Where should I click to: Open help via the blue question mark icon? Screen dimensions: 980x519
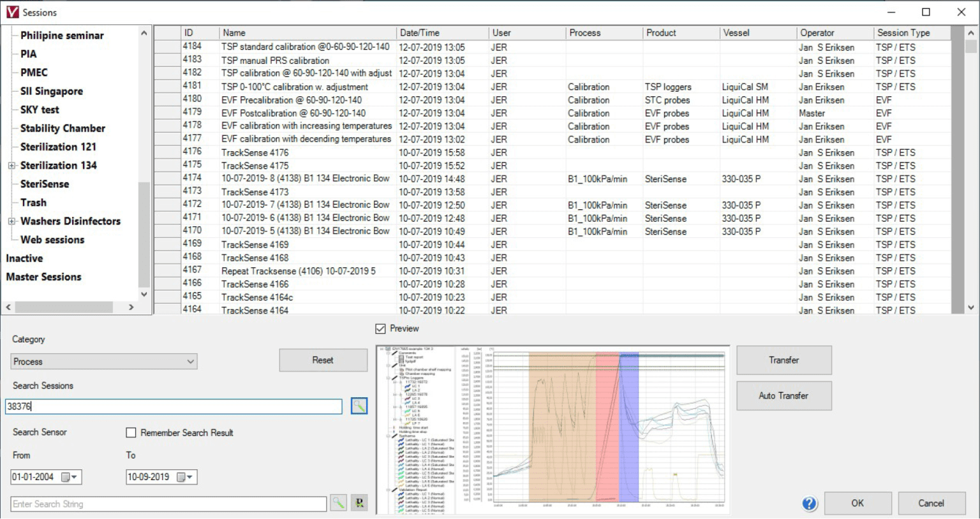tap(809, 503)
